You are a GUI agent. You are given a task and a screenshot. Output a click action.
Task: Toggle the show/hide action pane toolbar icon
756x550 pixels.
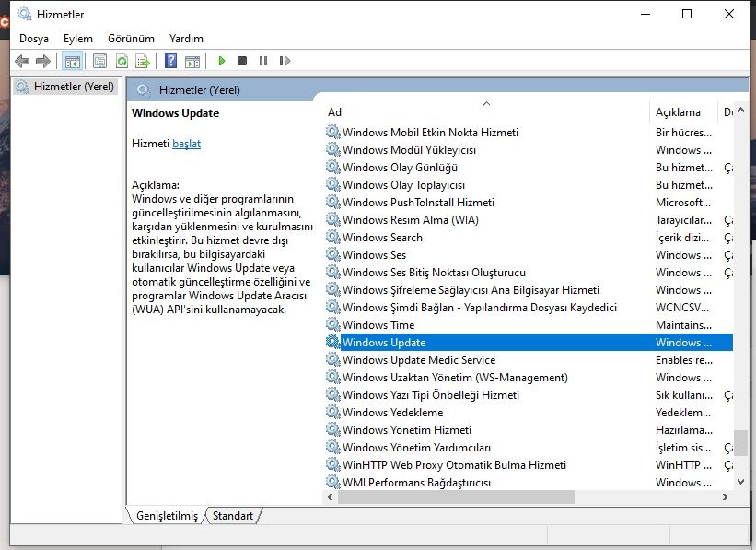click(192, 62)
